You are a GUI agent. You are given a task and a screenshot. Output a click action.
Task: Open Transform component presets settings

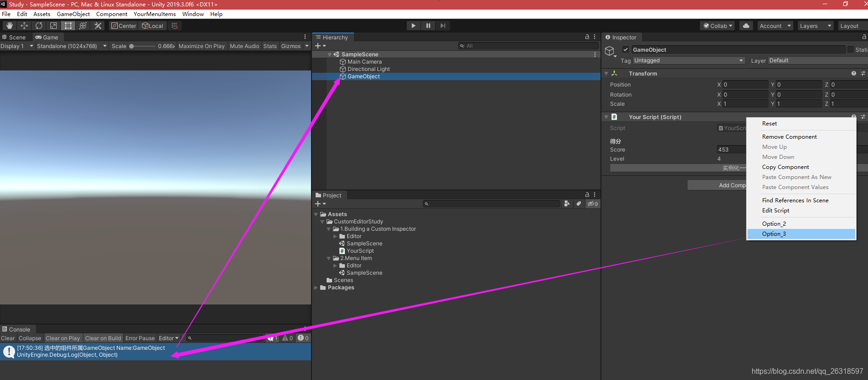point(863,73)
